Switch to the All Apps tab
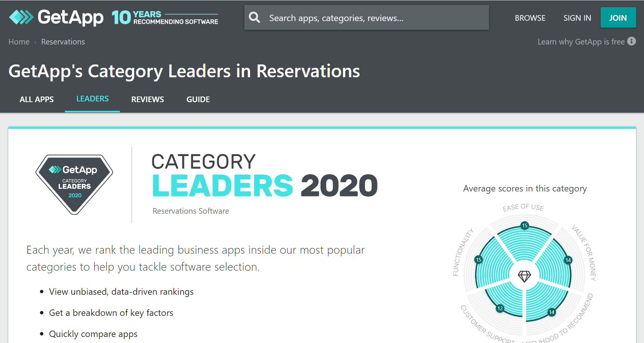 coord(37,100)
